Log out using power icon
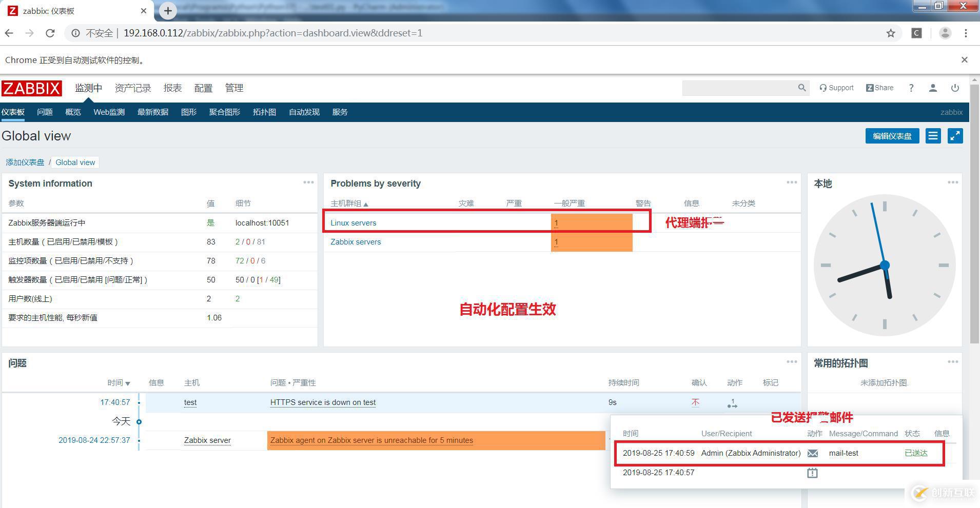Screen dimensions: 980x508 click(x=955, y=88)
